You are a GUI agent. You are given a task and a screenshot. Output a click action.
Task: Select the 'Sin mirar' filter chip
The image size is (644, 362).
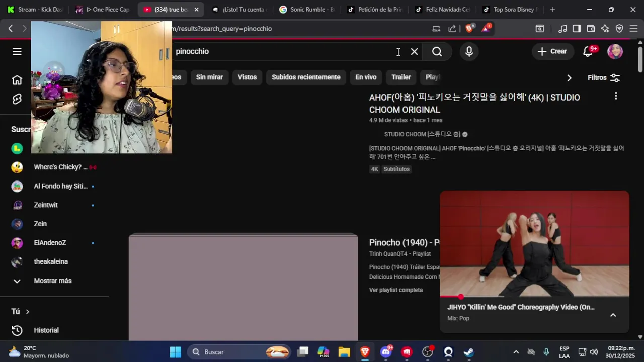[209, 77]
